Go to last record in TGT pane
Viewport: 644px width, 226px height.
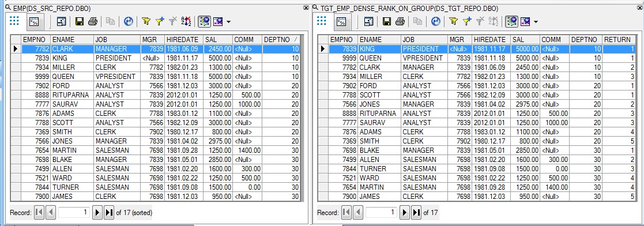[x=416, y=212]
